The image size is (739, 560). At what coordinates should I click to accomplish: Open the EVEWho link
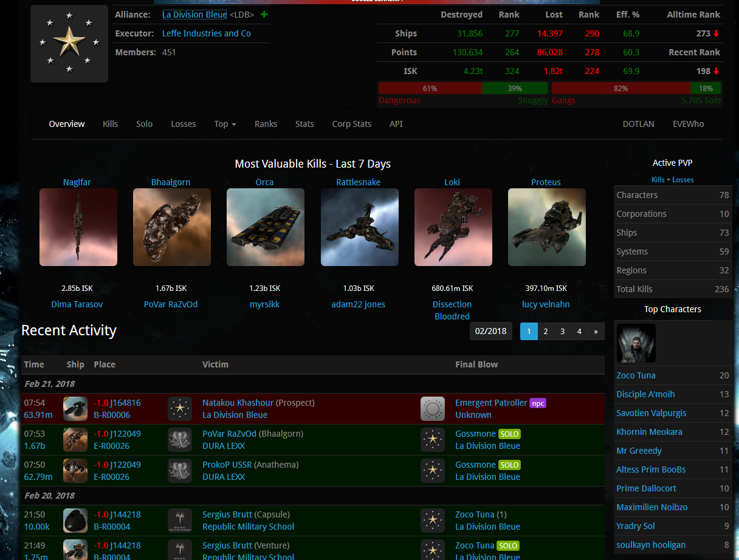pos(689,124)
